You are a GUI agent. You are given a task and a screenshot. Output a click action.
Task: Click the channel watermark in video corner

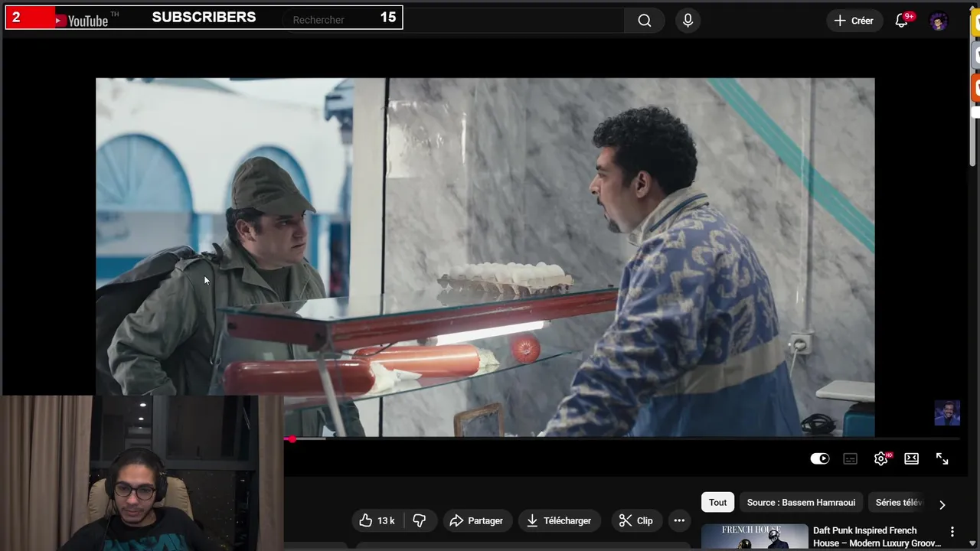947,412
